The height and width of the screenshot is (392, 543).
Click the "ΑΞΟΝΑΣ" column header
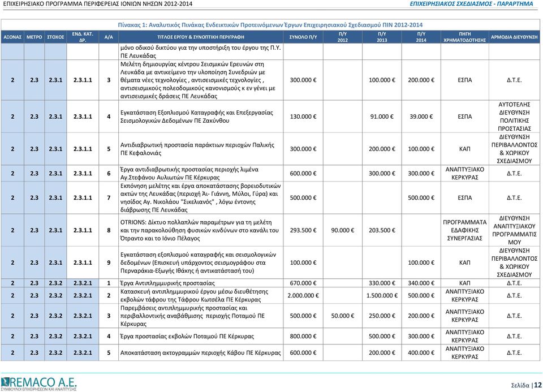click(12, 37)
